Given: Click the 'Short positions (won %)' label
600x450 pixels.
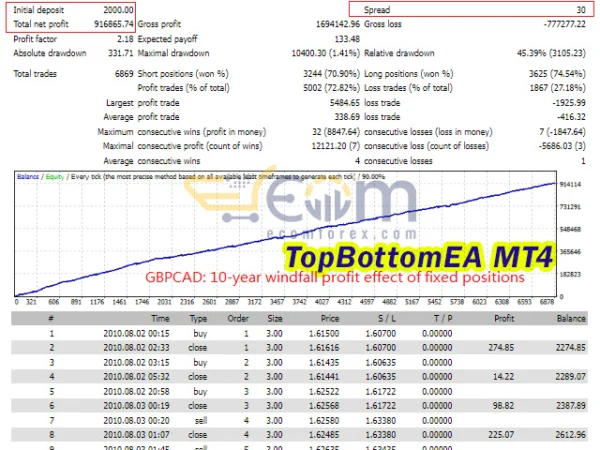Looking at the screenshot, I should click(183, 74).
